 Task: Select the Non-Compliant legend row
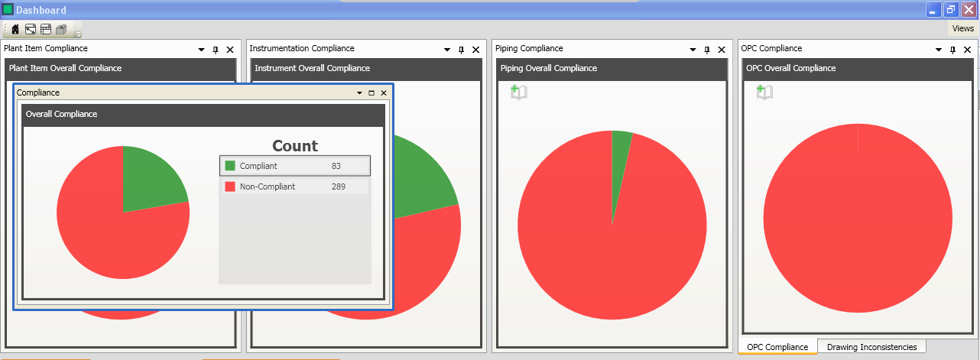tap(294, 186)
